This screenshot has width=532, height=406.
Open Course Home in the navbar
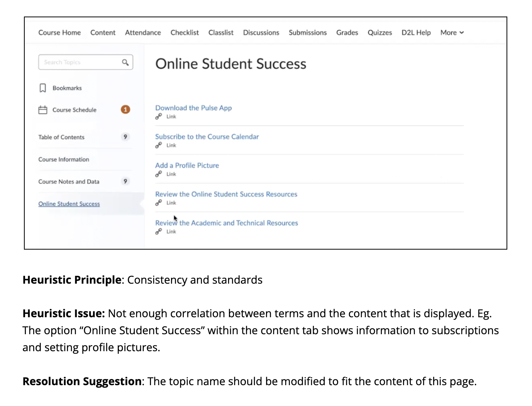(59, 33)
